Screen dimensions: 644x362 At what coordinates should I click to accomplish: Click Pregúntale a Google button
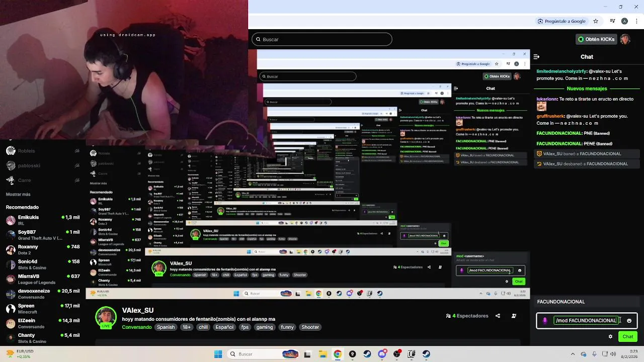[561, 21]
